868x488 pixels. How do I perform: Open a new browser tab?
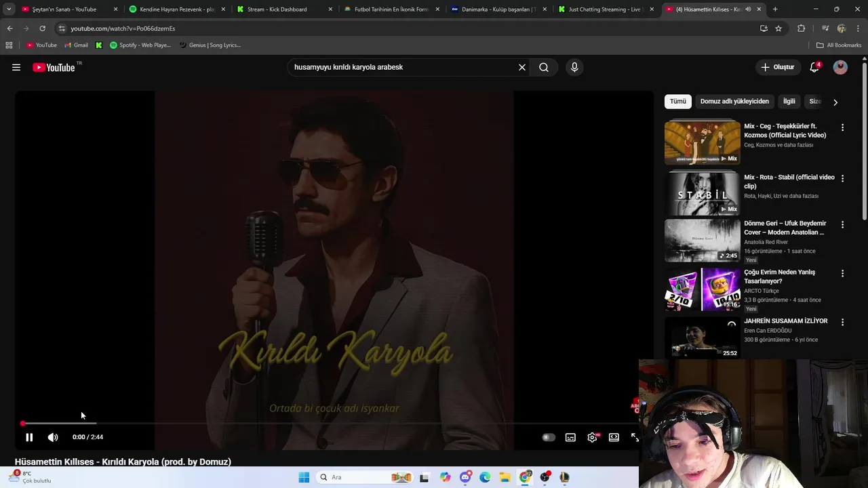pos(775,9)
